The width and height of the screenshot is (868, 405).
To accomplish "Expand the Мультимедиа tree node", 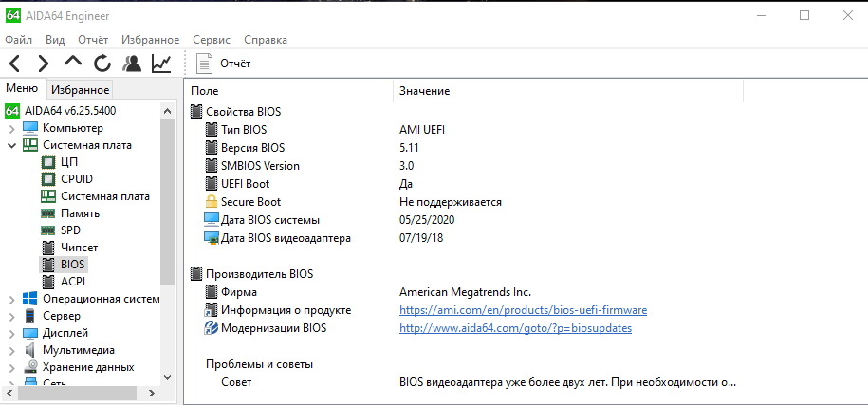I will coord(12,351).
